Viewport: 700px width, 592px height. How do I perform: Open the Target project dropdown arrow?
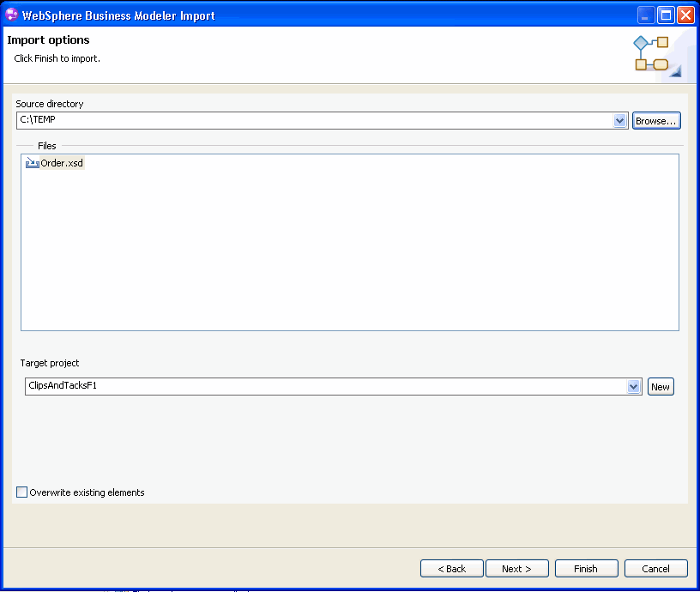pyautogui.click(x=634, y=387)
